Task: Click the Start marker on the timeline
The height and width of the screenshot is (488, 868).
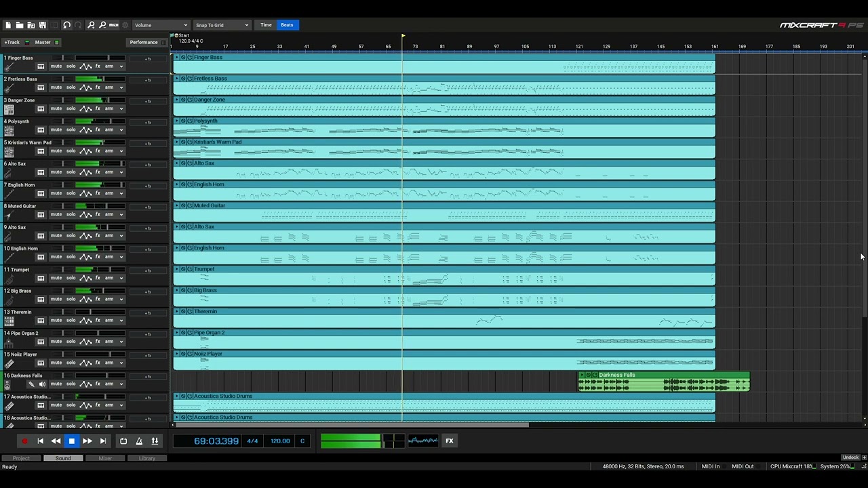Action: tap(182, 35)
